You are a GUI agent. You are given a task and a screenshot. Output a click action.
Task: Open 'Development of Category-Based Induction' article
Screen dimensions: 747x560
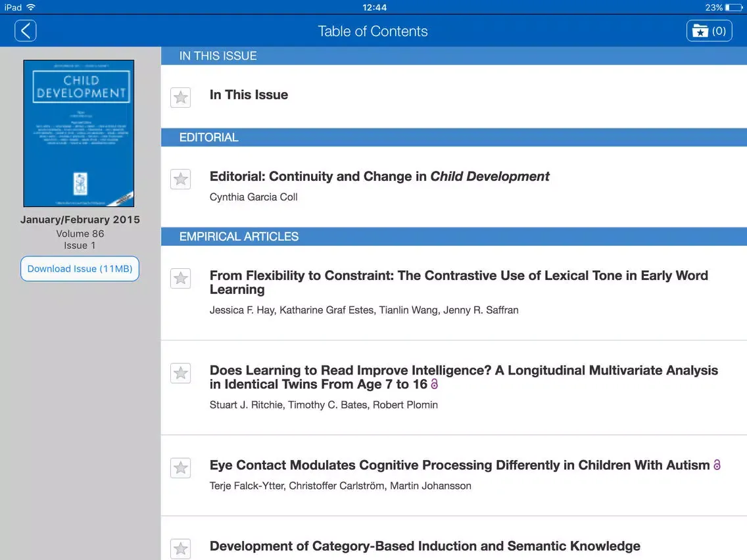[x=425, y=546]
